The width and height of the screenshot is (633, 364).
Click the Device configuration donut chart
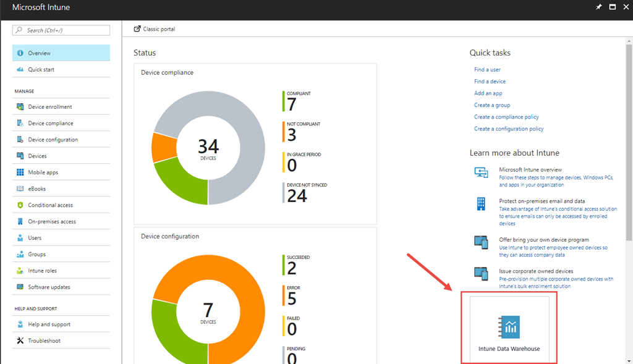(208, 310)
